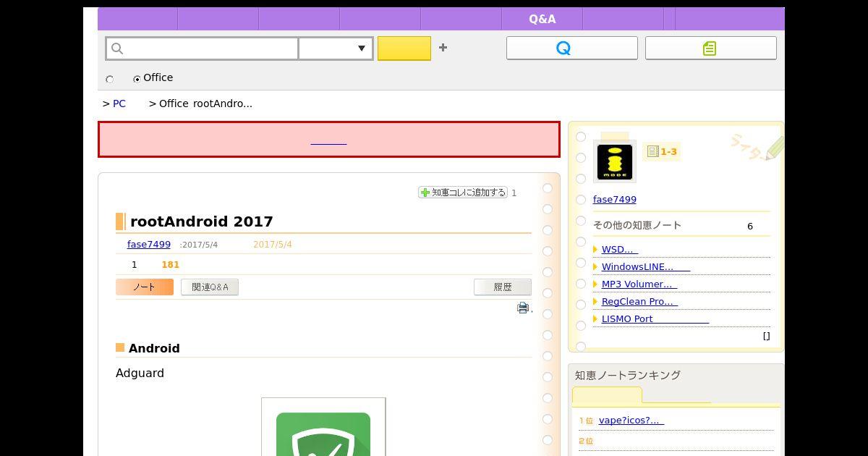Click the blue Q question button
Screen dimensions: 868x456
[571, 48]
